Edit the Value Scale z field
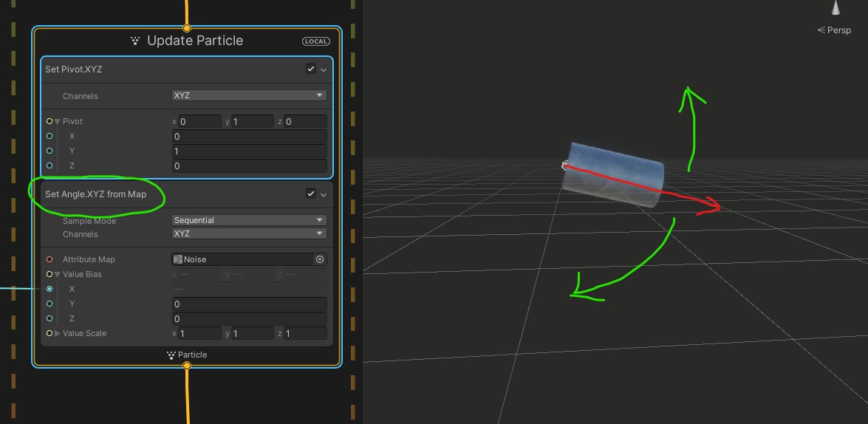Image resolution: width=868 pixels, height=424 pixels. [305, 333]
